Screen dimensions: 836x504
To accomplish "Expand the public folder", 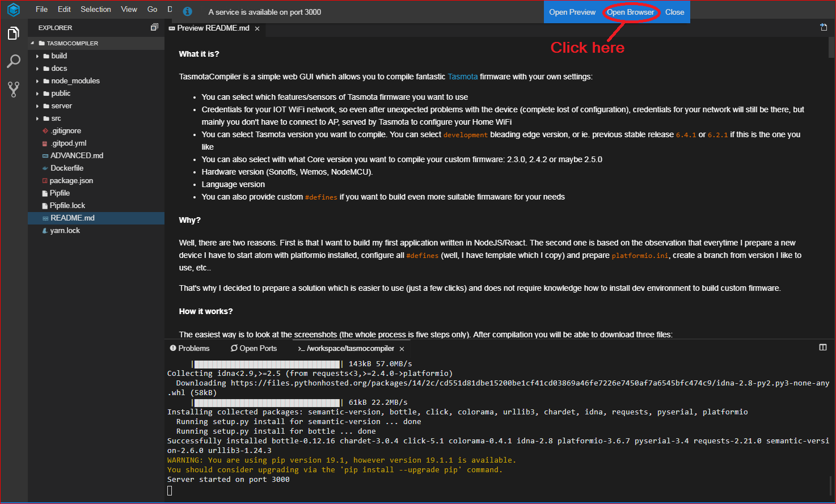I will pyautogui.click(x=37, y=94).
